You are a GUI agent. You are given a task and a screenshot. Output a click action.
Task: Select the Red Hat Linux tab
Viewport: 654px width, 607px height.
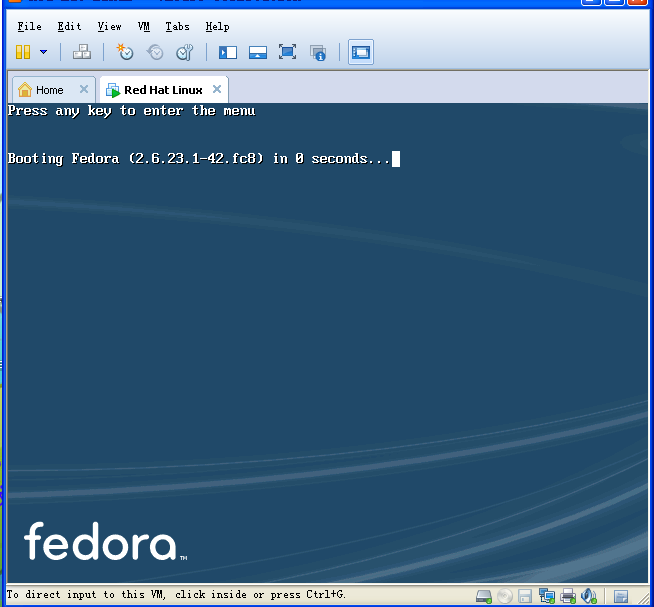pyautogui.click(x=163, y=90)
